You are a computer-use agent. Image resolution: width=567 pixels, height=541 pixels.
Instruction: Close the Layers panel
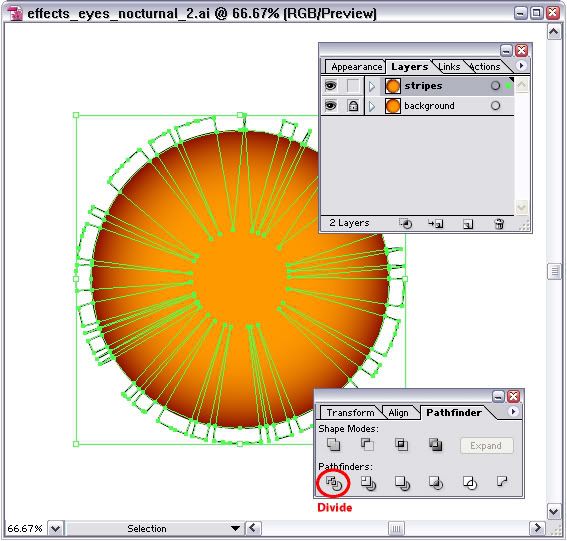[x=521, y=50]
